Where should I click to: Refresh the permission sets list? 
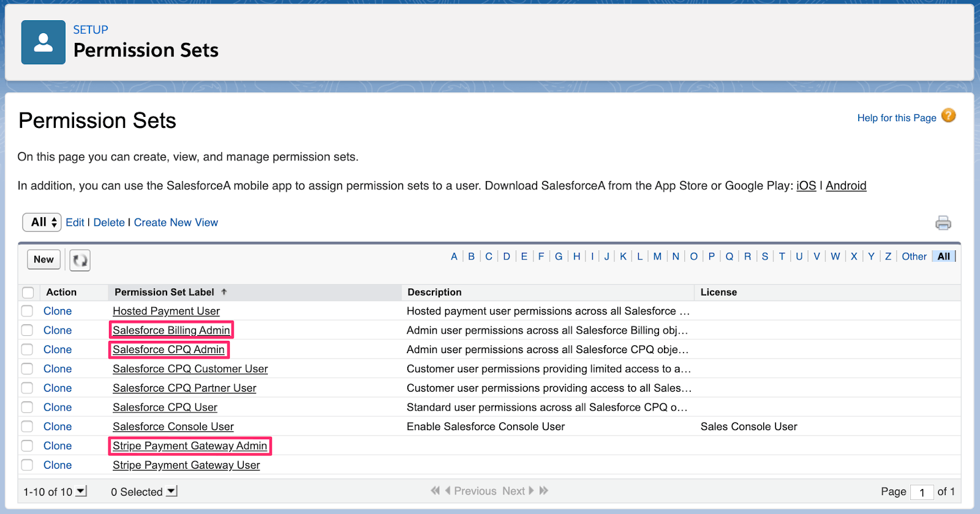(x=80, y=260)
